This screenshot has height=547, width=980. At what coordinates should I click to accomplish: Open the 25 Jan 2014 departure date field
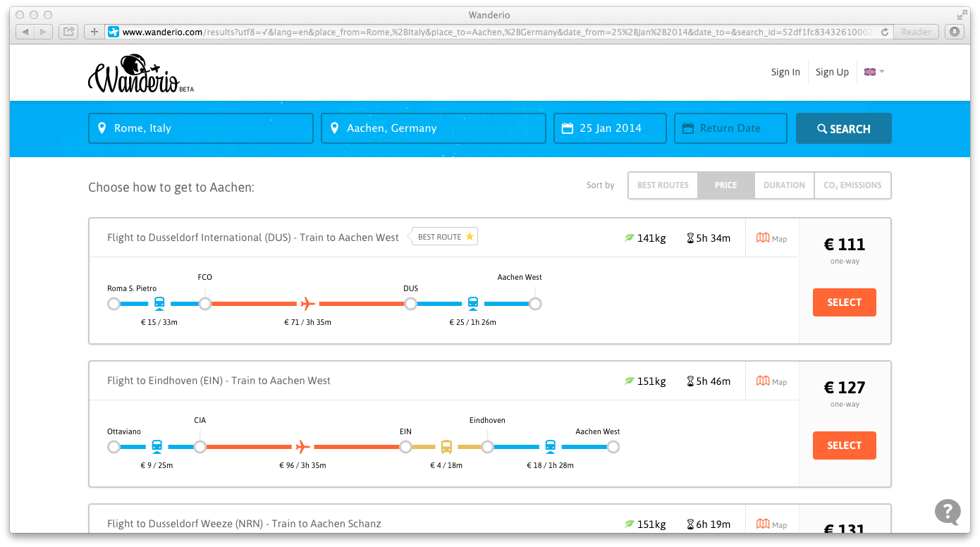pos(610,128)
